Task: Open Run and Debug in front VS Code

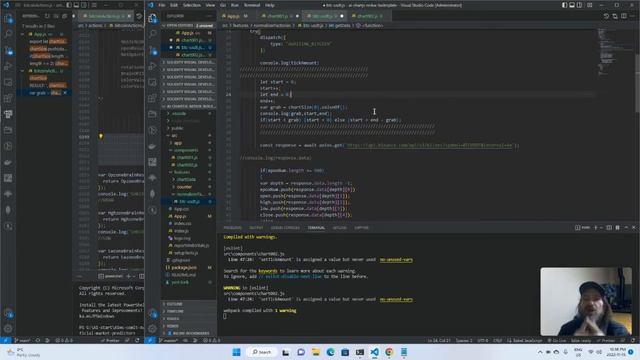Action: pos(152,66)
